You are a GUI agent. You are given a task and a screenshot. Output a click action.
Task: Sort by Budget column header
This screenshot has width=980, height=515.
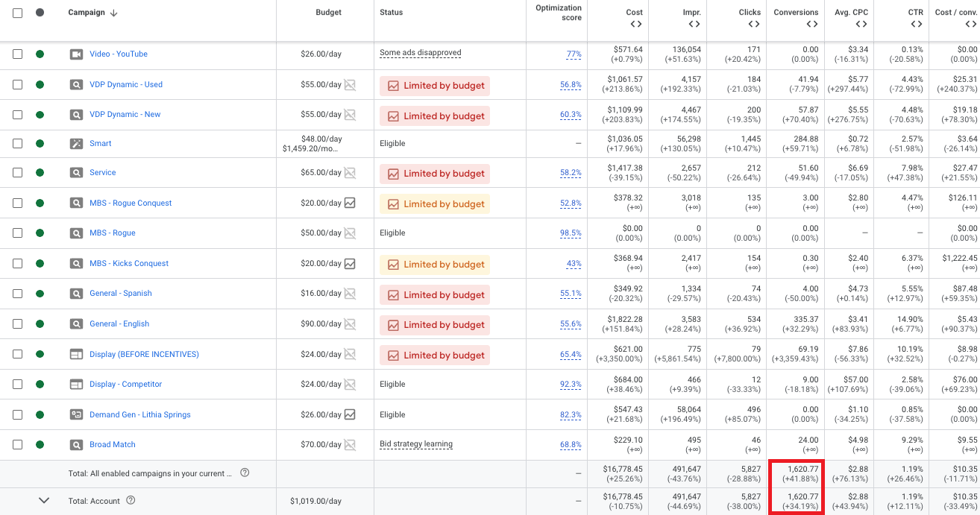coord(328,13)
